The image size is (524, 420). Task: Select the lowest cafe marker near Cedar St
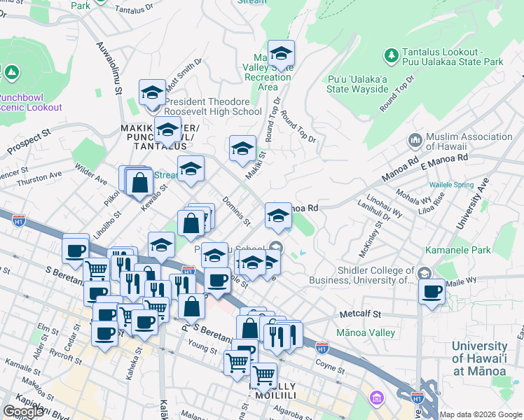(104, 334)
